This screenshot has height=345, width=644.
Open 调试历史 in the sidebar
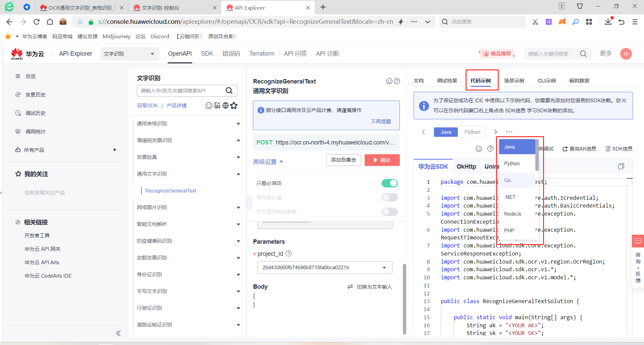[x=36, y=113]
